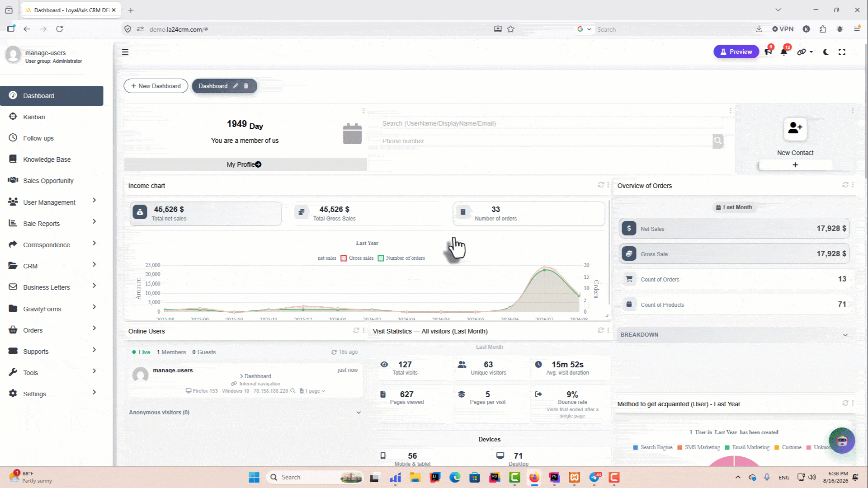Viewport: 868px width, 488px height.
Task: Open Kanban in sidebar
Action: click(52, 117)
